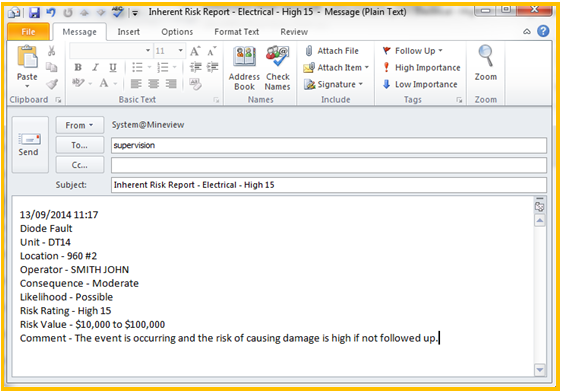Click Check Names icon
The height and width of the screenshot is (392, 561).
(x=277, y=68)
